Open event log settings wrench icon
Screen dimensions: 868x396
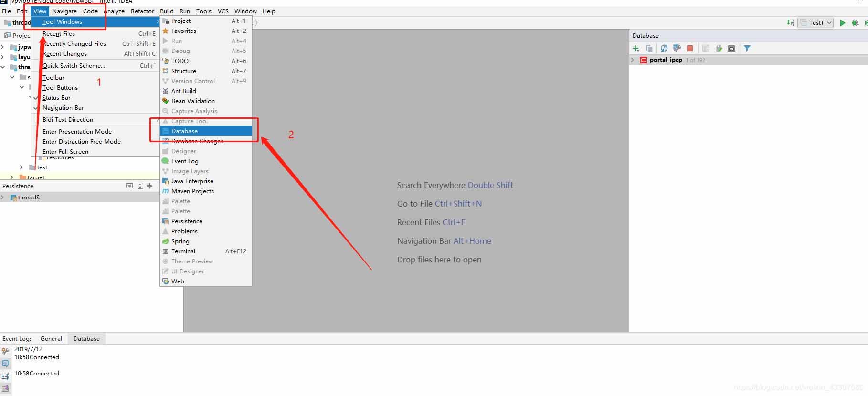(6, 351)
